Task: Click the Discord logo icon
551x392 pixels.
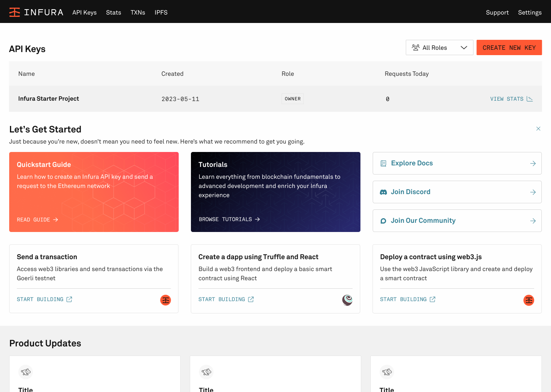Action: (x=383, y=192)
